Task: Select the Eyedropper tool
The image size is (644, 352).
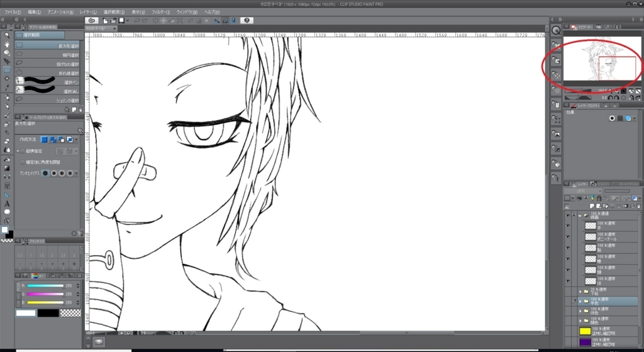Action: (7, 87)
